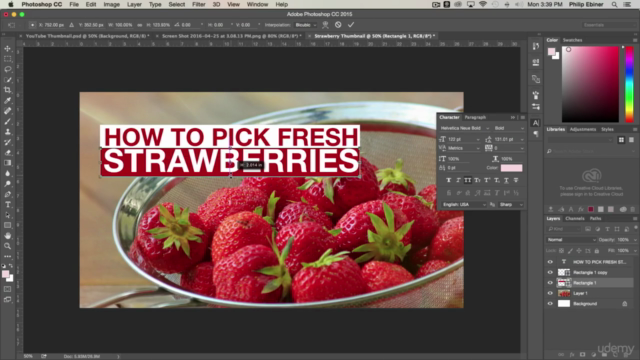Select the Eyedropper tool
This screenshot has width=640, height=360.
7,100
